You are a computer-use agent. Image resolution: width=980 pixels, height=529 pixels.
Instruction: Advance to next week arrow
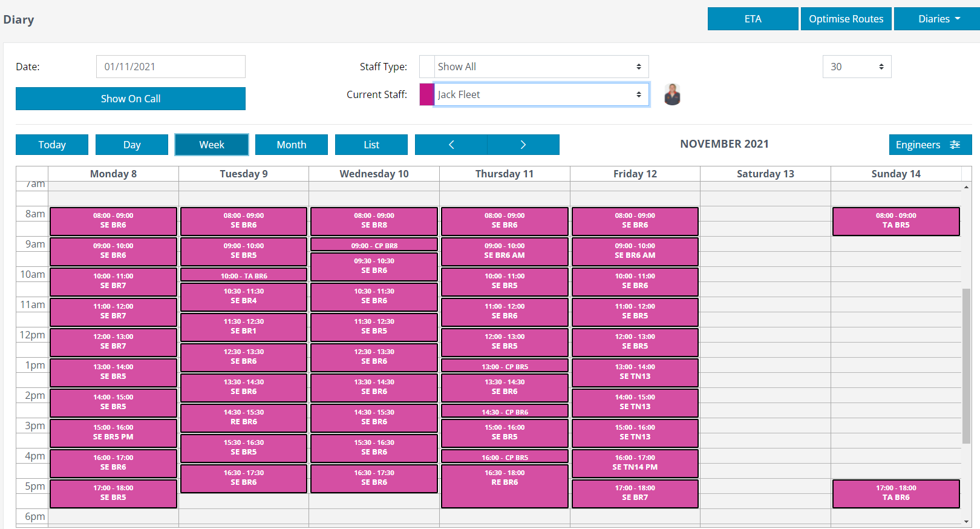tap(523, 145)
